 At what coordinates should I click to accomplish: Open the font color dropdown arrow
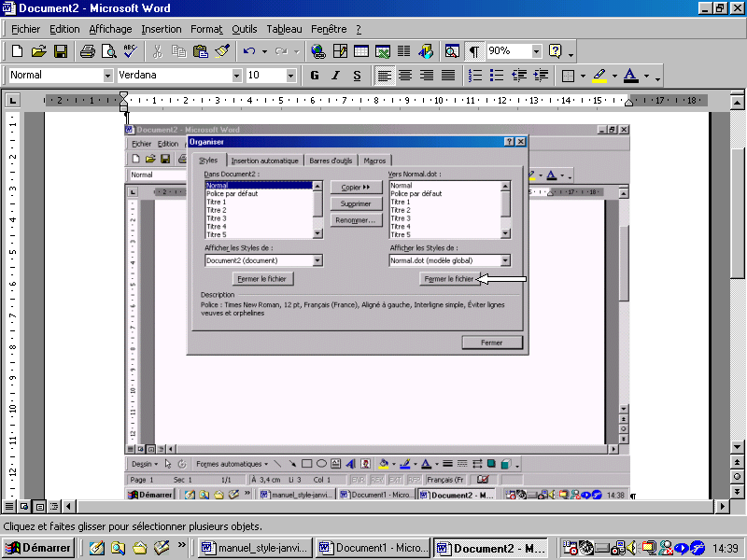(x=646, y=76)
